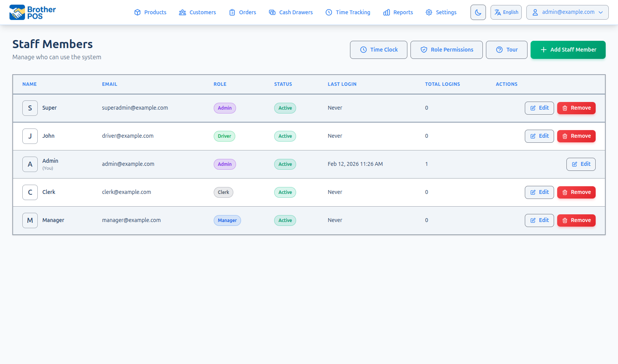Open the Products navigation icon
This screenshot has height=364, width=618.
[x=137, y=12]
